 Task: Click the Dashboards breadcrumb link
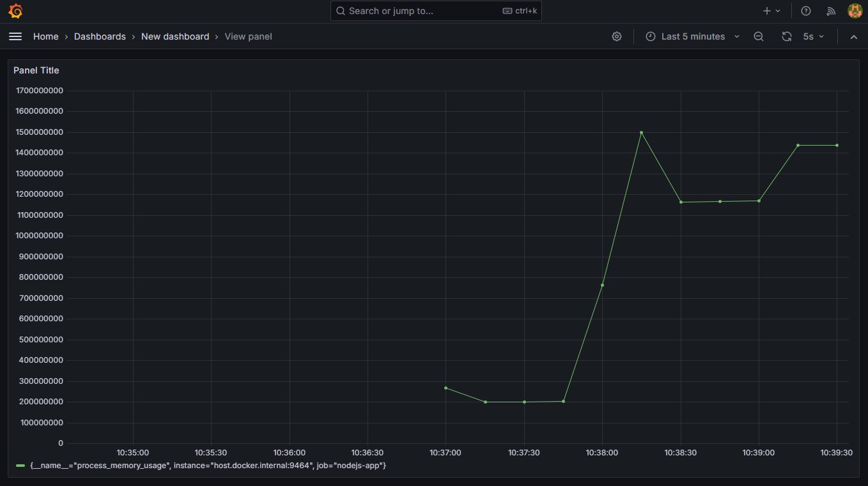[100, 36]
